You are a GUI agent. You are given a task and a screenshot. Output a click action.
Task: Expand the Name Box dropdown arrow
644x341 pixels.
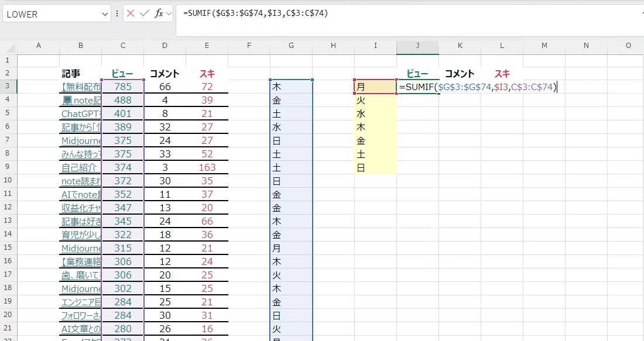coord(105,15)
